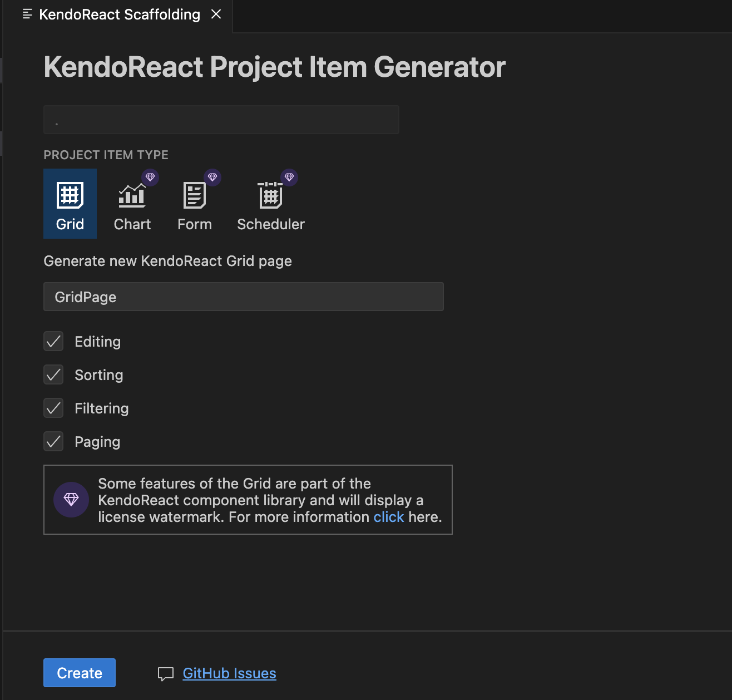Uncheck the Paging checkbox
This screenshot has width=732, height=700.
click(x=53, y=441)
